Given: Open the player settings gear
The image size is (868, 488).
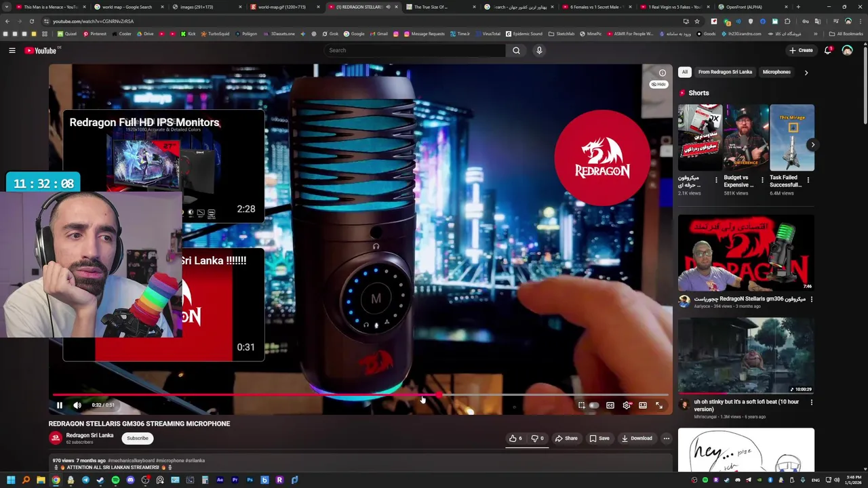Looking at the screenshot, I should tap(627, 405).
